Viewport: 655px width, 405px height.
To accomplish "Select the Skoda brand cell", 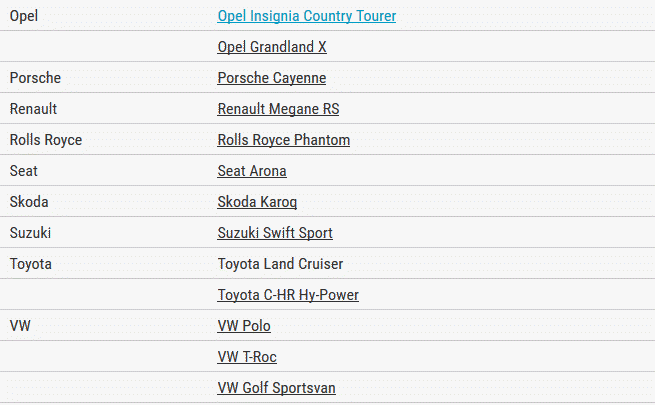I will click(29, 202).
